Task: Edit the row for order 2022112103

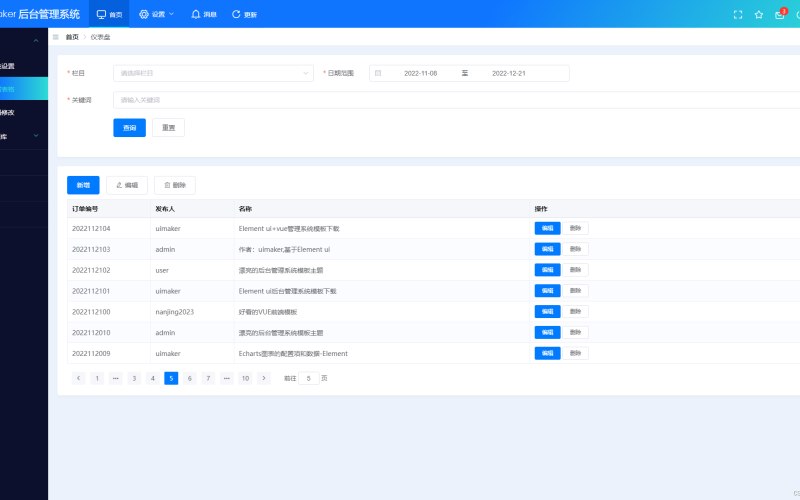Action: click(x=547, y=249)
